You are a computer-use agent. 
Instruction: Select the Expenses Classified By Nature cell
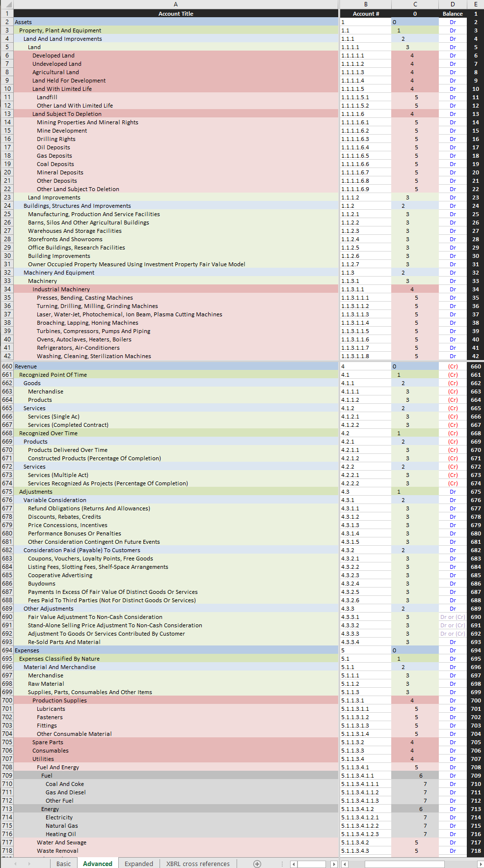coord(176,659)
